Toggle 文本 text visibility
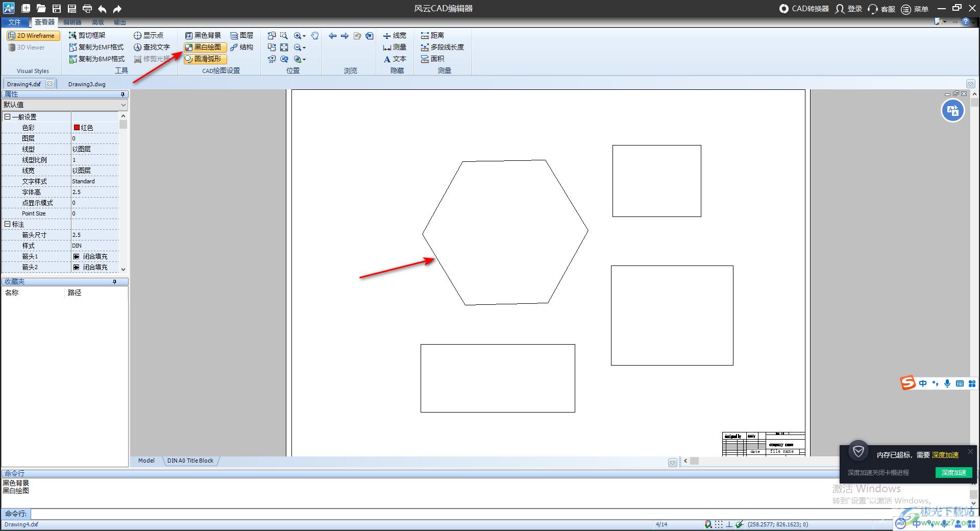Viewport: 980px width, 531px height. (x=395, y=59)
